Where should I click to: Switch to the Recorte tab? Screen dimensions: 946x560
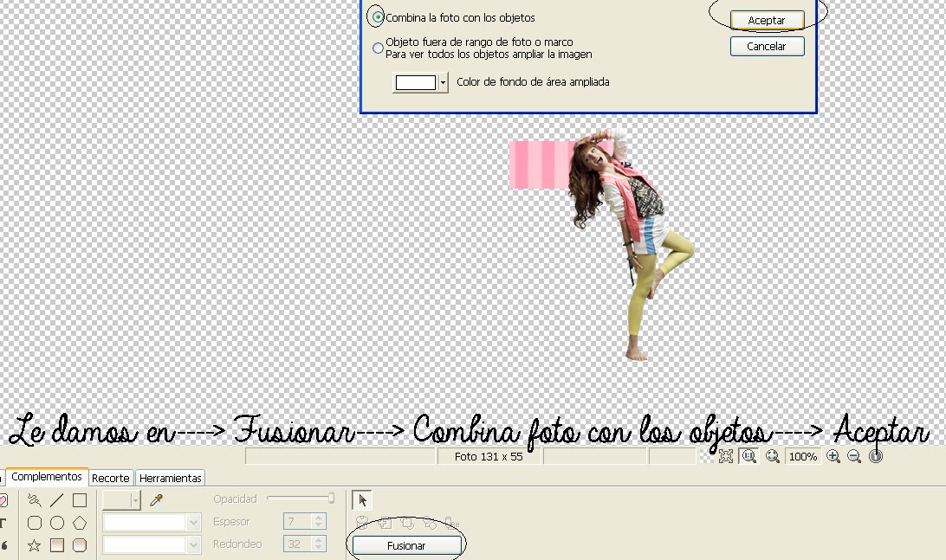(110, 478)
